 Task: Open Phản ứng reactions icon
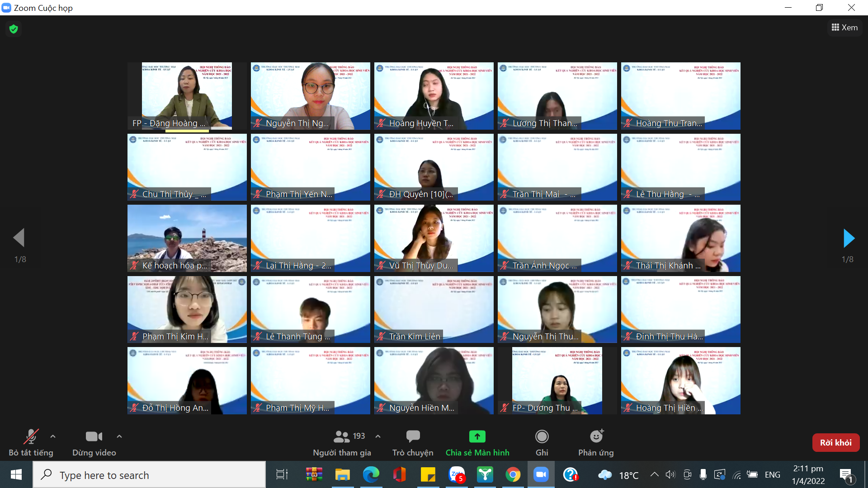596,436
